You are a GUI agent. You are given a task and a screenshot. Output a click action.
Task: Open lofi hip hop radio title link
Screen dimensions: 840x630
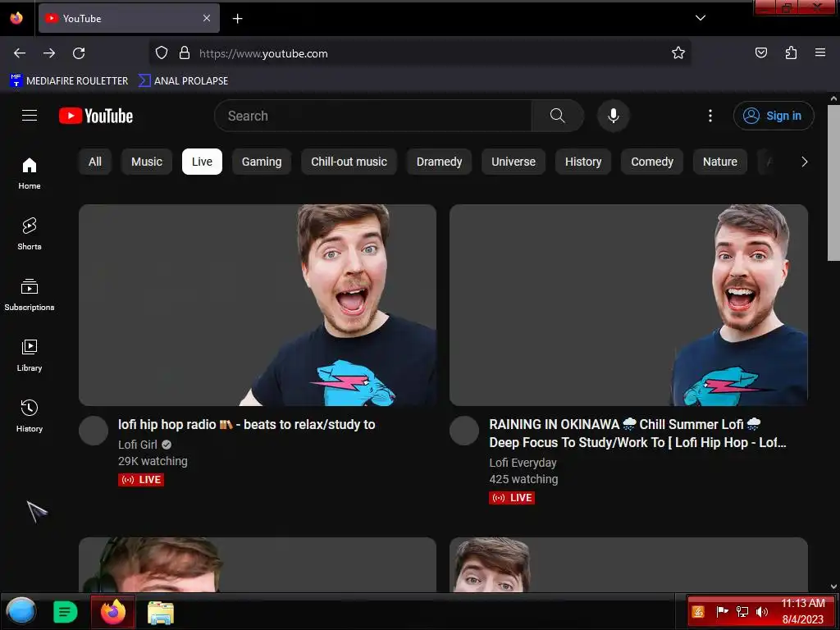(x=246, y=424)
